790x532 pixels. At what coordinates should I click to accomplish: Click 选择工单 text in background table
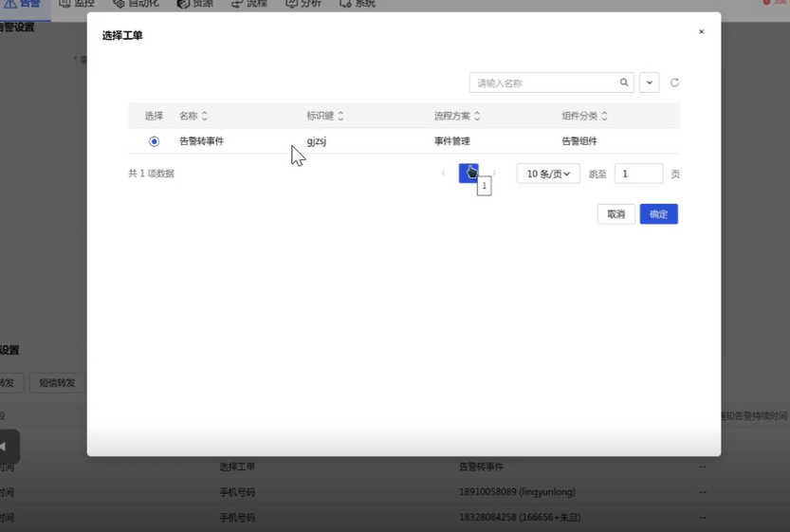pos(237,467)
